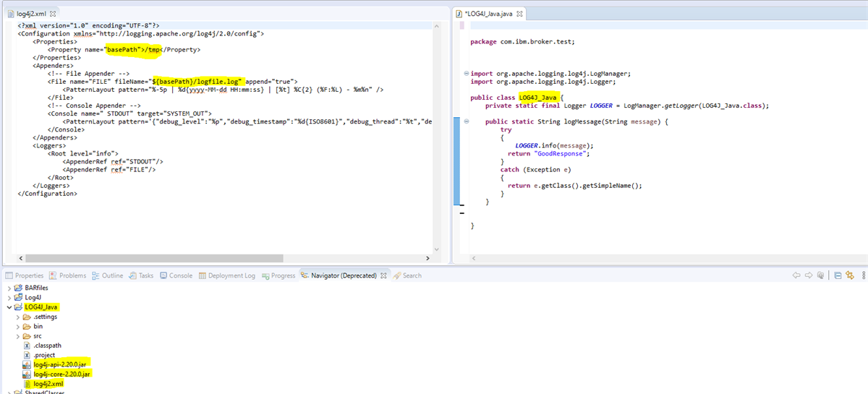The height and width of the screenshot is (394, 868).
Task: Click the log4j2.xml file icon in Navigator
Action: (x=27, y=384)
